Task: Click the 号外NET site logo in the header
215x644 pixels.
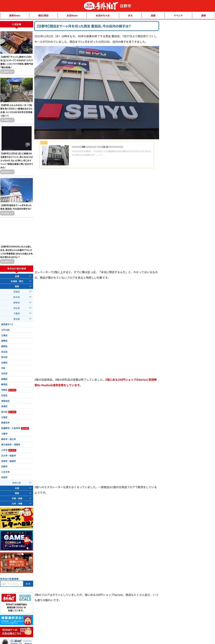Action: (101, 6)
